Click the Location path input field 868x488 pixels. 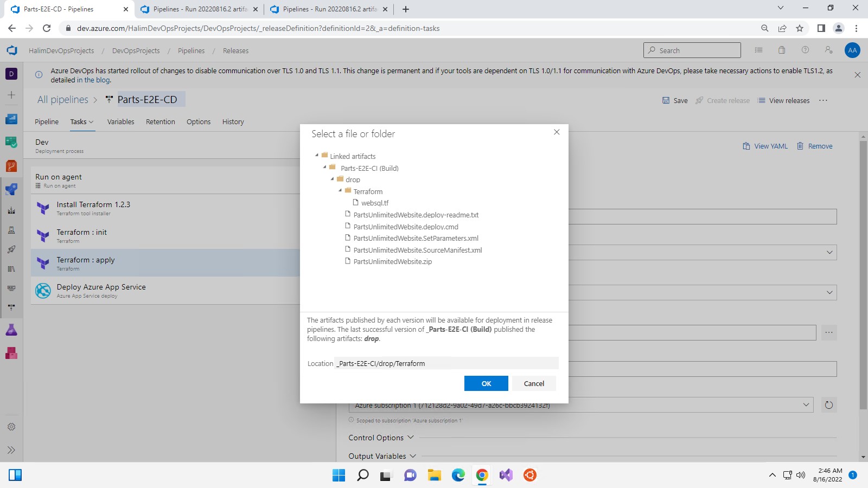tap(447, 363)
